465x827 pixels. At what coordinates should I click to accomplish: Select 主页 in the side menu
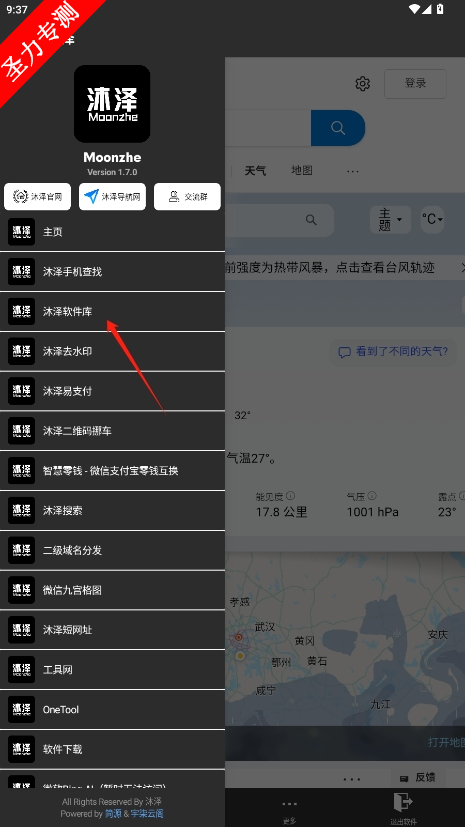(112, 232)
